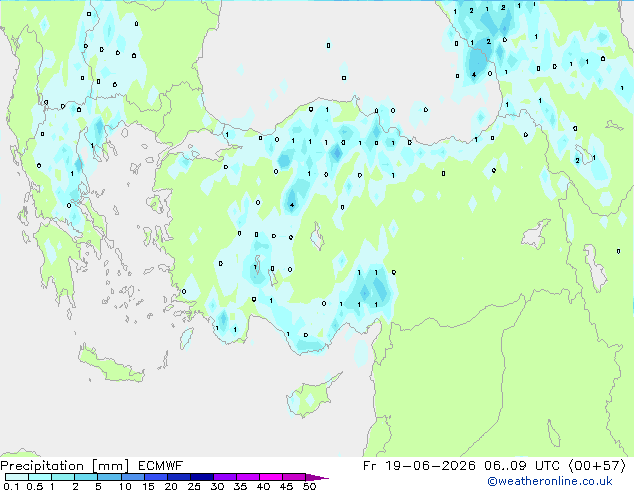
Task: Click the "4" value on eastern Black Sea coast
Action: pyautogui.click(x=474, y=74)
